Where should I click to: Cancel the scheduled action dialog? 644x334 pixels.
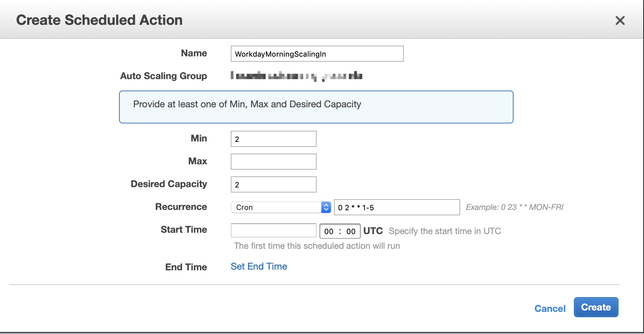(x=550, y=309)
